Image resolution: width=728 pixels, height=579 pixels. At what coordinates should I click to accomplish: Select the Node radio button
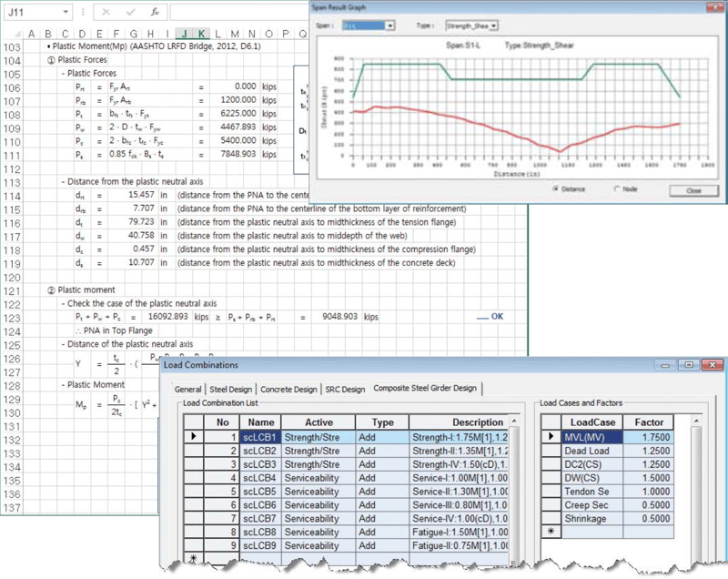point(618,189)
